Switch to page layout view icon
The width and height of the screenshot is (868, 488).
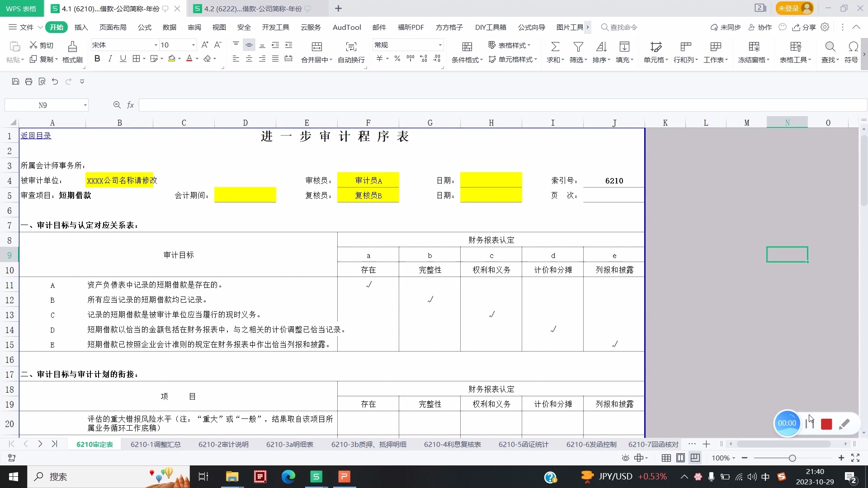pyautogui.click(x=680, y=458)
